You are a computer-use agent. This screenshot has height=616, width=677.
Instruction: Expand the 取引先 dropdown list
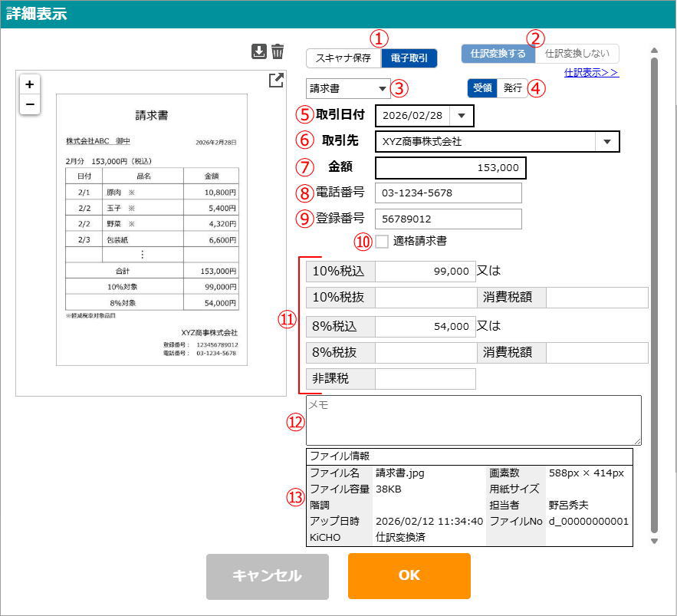click(x=606, y=142)
